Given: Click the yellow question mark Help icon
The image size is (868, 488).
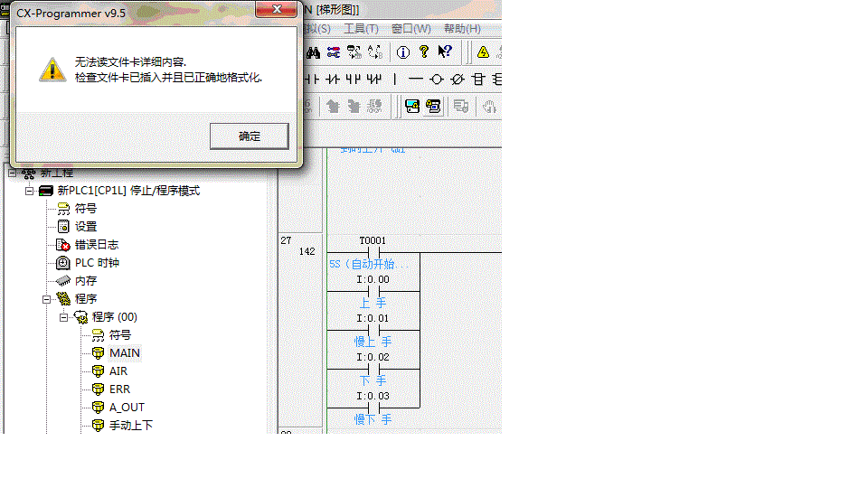Looking at the screenshot, I should click(x=424, y=52).
